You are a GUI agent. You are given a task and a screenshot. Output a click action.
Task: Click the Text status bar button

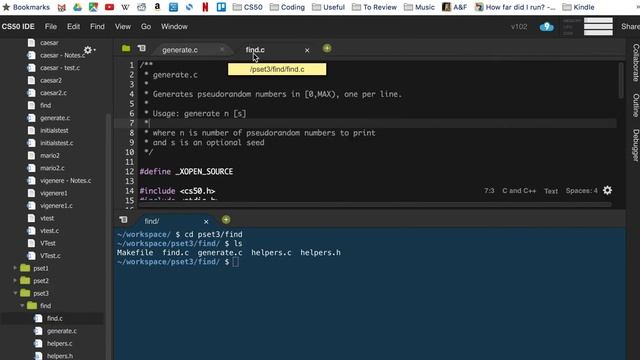coord(551,191)
